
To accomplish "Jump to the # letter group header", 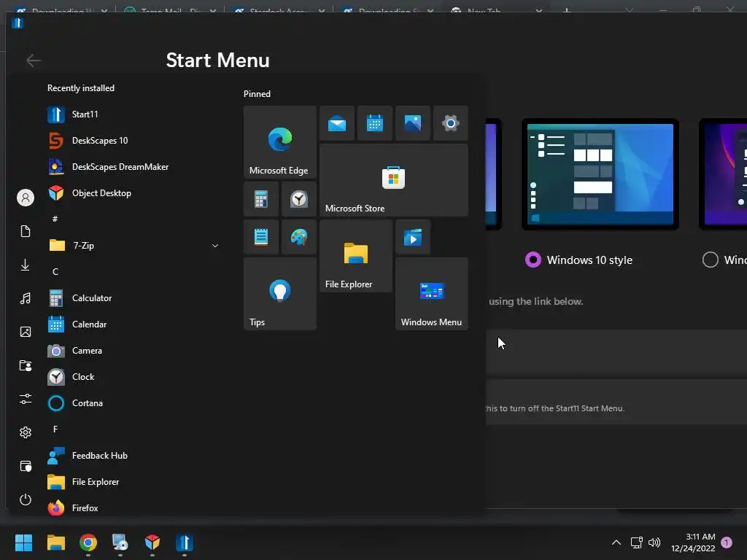I will pos(55,219).
